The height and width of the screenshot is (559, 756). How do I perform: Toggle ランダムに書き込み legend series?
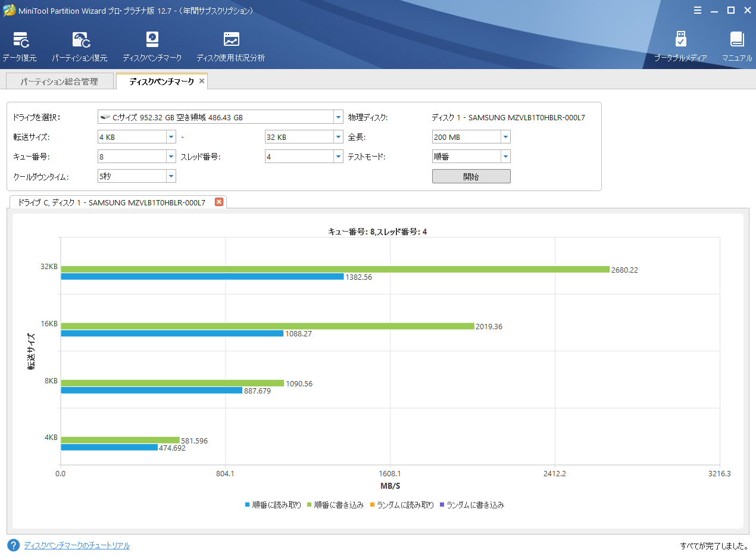(x=471, y=505)
